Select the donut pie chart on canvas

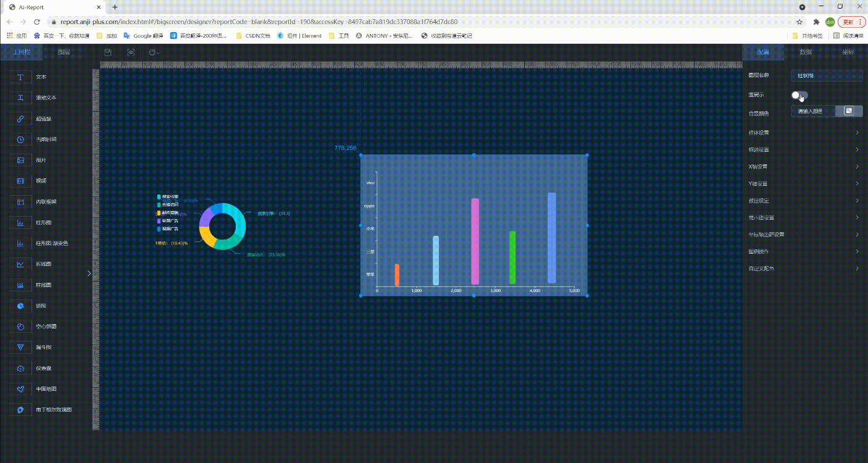coord(223,226)
